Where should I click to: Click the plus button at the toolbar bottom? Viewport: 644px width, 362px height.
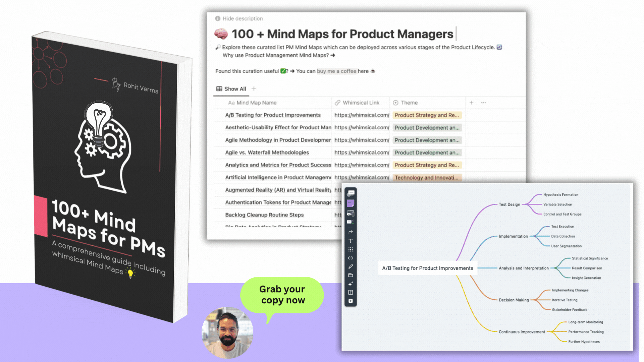351,301
